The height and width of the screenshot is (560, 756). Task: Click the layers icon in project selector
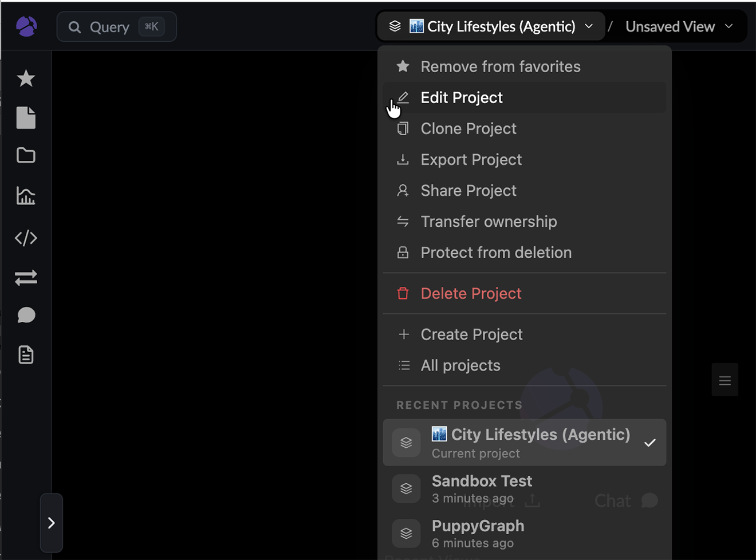point(395,26)
